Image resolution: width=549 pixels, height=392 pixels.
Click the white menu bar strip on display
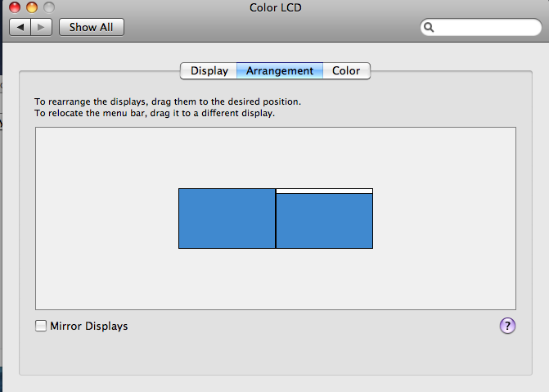[324, 191]
